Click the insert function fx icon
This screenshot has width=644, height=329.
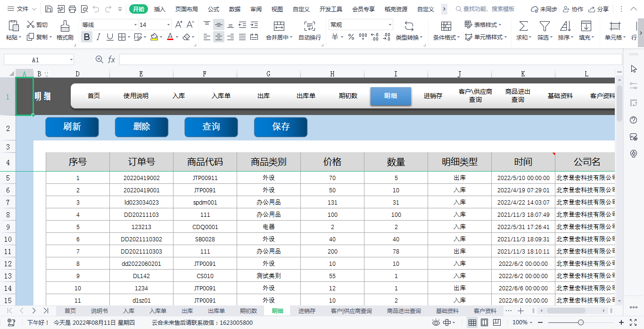[x=112, y=59]
